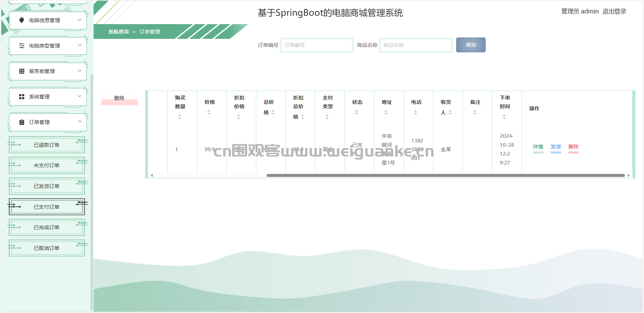The height and width of the screenshot is (313, 644).
Task: Click the four-squares icon for 系统管理
Action: point(22,97)
